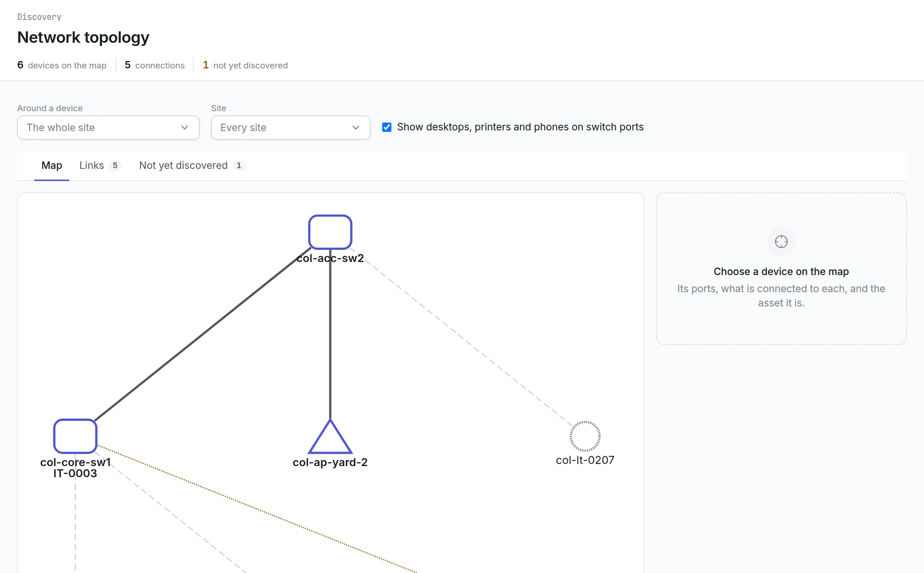Click the Links tab count badge 5

[x=115, y=166]
